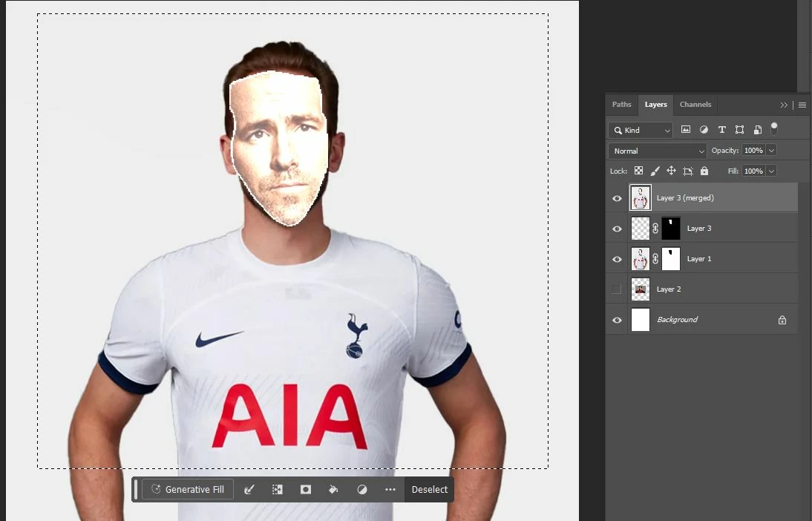Open the Normal blend mode dropdown
This screenshot has width=812, height=521.
tap(657, 151)
